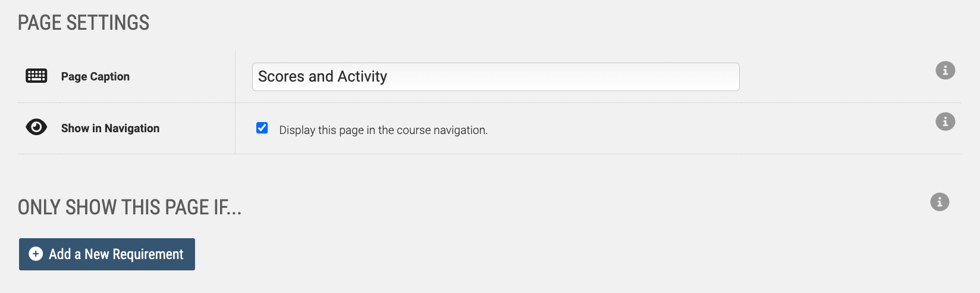Image resolution: width=980 pixels, height=293 pixels.
Task: Uncheck the Display this page checkbox
Action: point(262,128)
